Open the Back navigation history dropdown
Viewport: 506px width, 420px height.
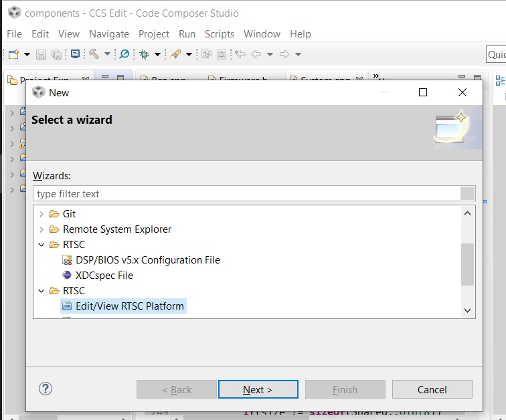[270, 54]
